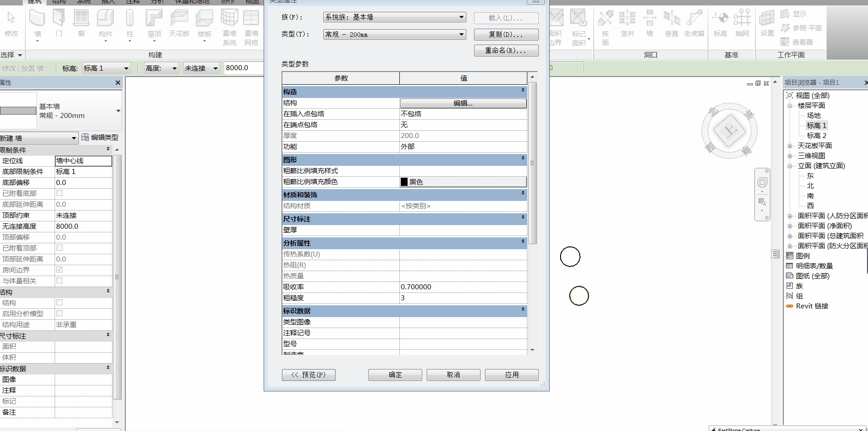Select the 轴网 (Grid) tool icon
This screenshot has height=431, width=868.
tap(742, 18)
